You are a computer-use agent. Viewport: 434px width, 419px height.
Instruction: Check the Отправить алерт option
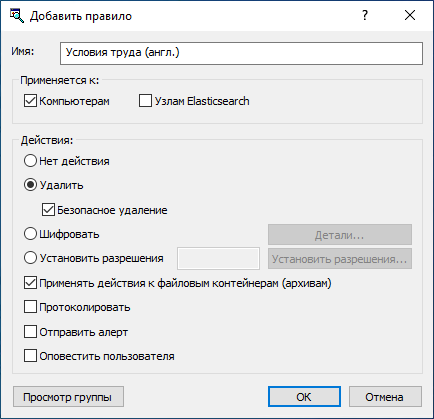(30, 332)
